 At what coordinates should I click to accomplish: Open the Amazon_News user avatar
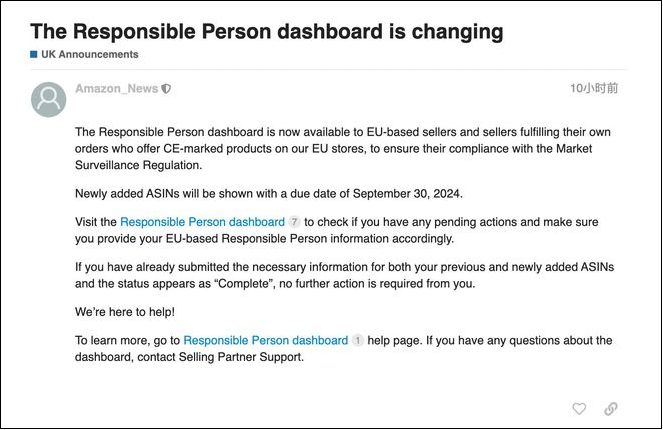pos(49,99)
